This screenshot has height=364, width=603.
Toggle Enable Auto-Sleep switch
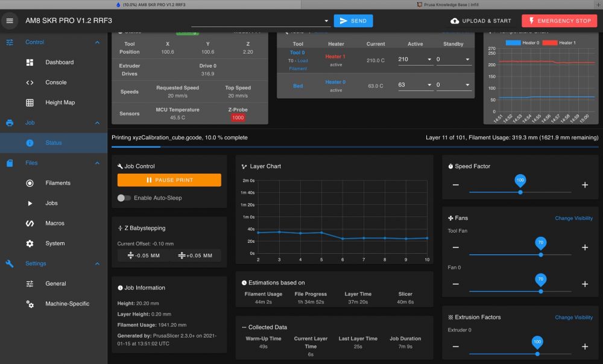[x=124, y=198]
